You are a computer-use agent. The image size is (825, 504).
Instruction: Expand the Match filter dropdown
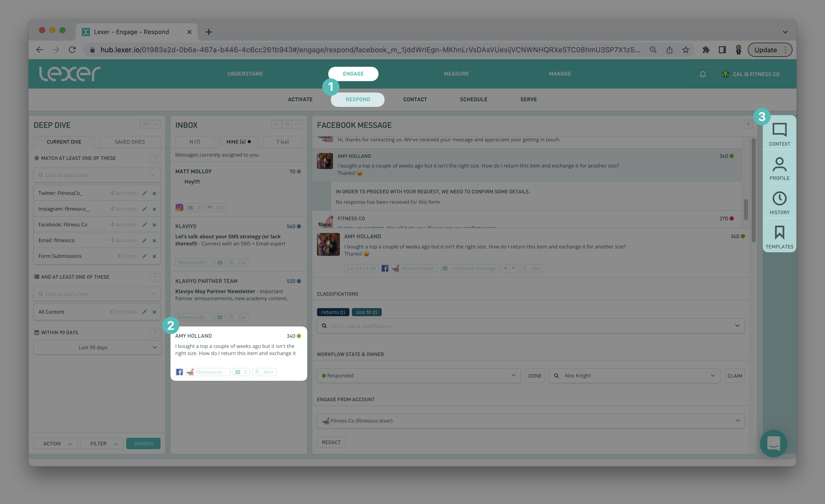click(x=153, y=175)
